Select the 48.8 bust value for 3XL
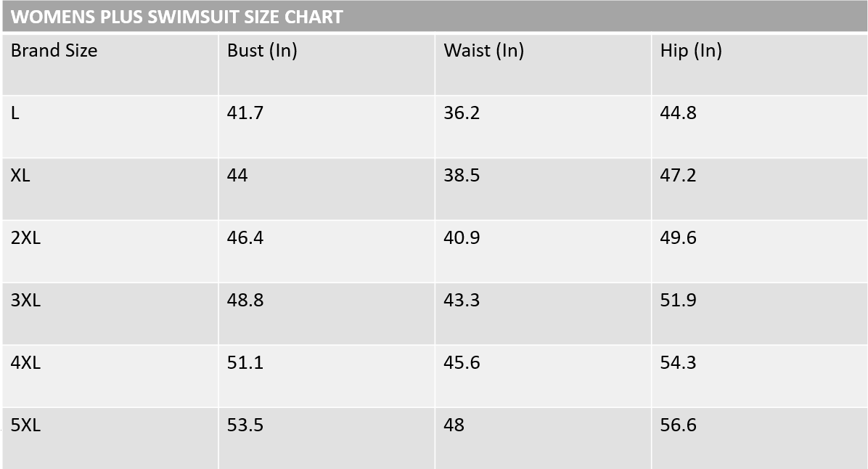This screenshot has width=868, height=469. [245, 301]
